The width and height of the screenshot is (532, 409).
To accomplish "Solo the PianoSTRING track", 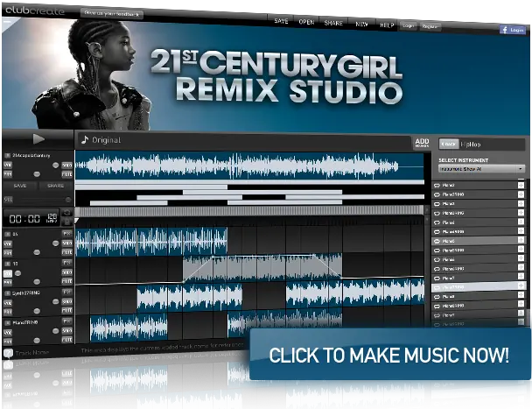I will pos(66,331).
